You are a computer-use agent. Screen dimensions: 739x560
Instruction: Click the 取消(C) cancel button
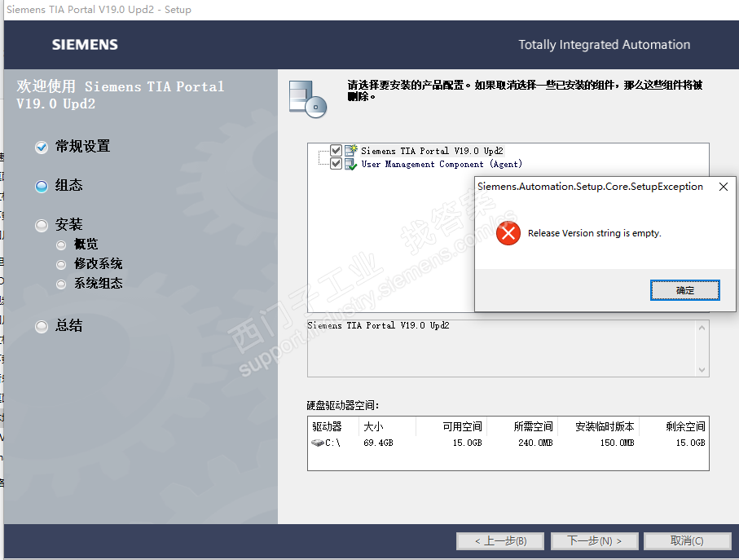pyautogui.click(x=687, y=540)
